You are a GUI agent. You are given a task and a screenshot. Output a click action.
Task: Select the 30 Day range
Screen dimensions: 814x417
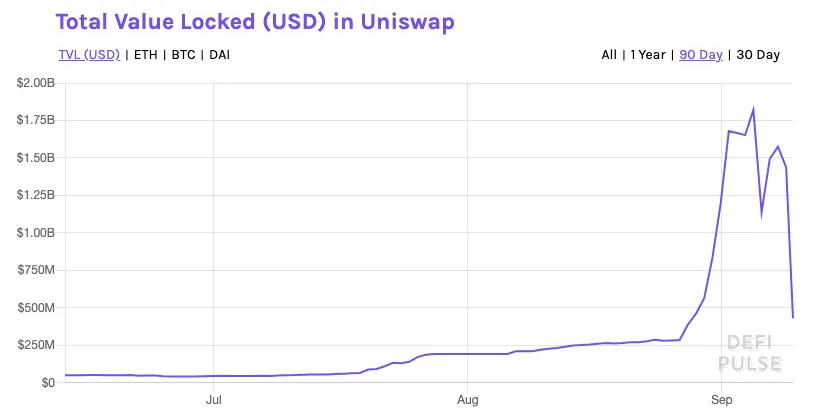coord(758,55)
